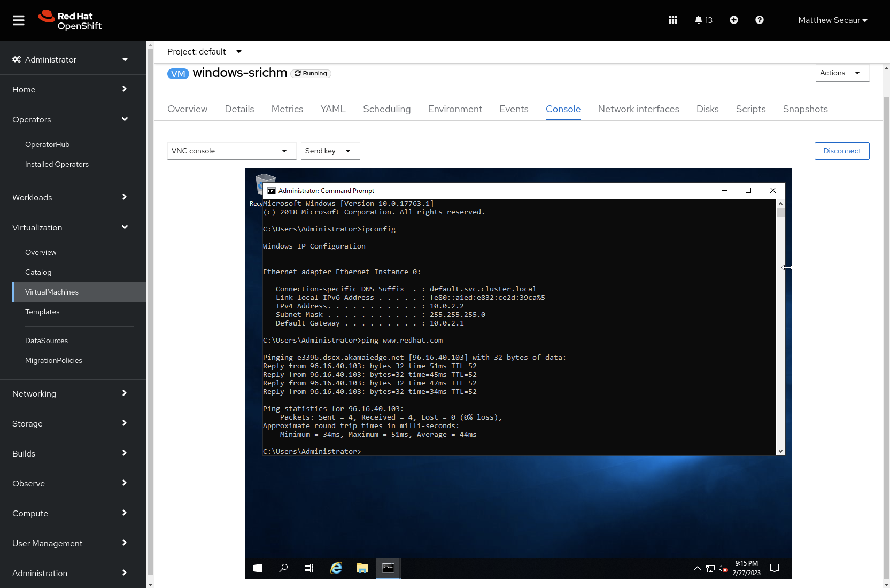This screenshot has height=588, width=890.
Task: Click the muted speaker tray icon
Action: (723, 569)
